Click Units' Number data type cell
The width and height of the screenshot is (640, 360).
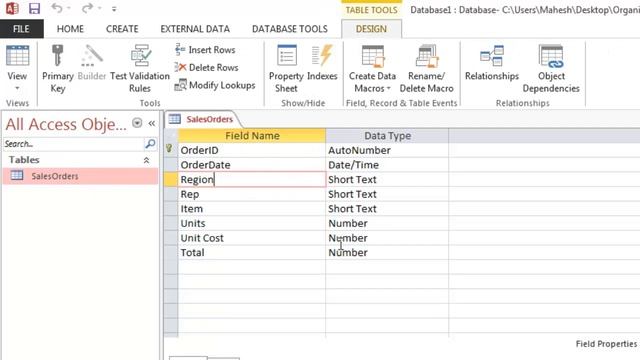tap(387, 224)
